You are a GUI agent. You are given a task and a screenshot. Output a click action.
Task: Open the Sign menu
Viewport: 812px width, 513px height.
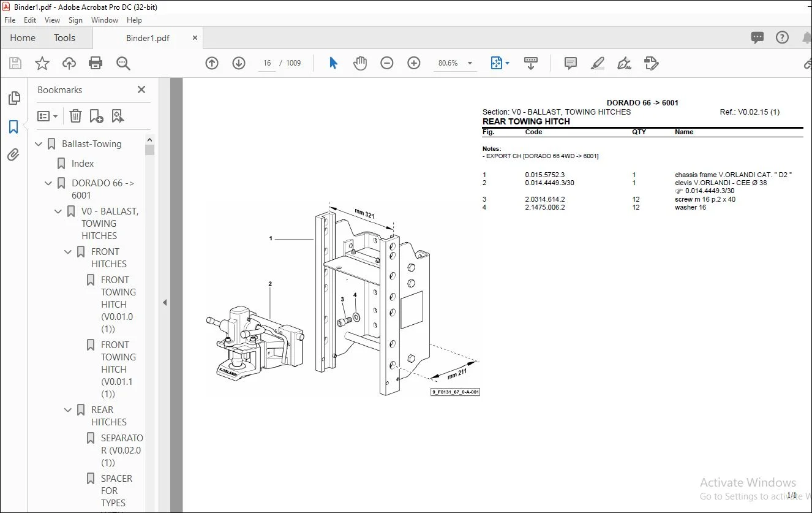click(x=76, y=20)
